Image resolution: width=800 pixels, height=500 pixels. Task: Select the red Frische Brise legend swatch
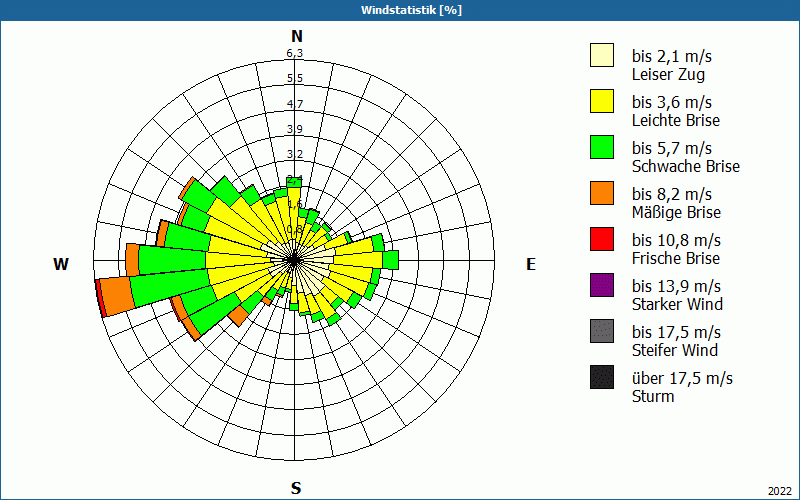click(x=601, y=239)
